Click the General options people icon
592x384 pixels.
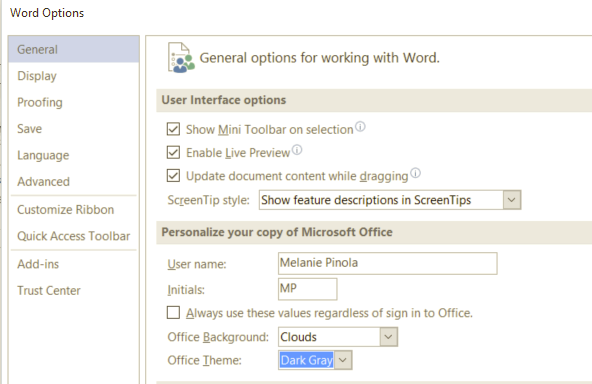click(x=181, y=58)
